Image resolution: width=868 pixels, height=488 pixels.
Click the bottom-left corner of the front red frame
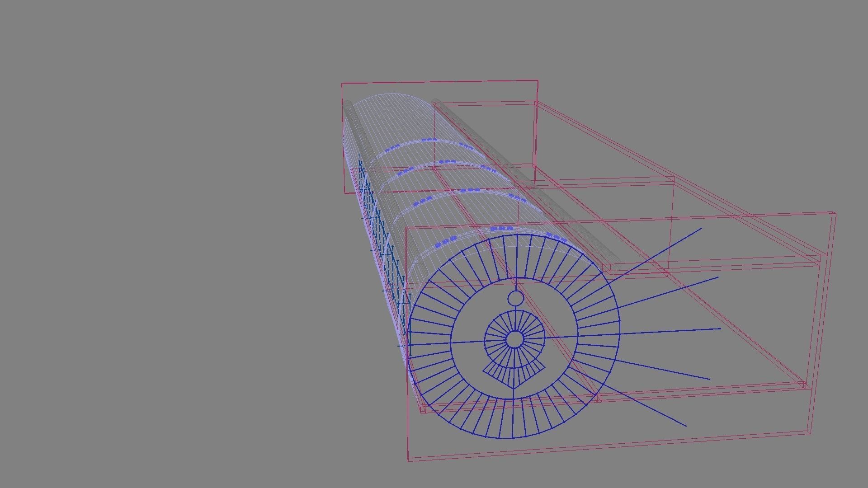click(x=409, y=460)
